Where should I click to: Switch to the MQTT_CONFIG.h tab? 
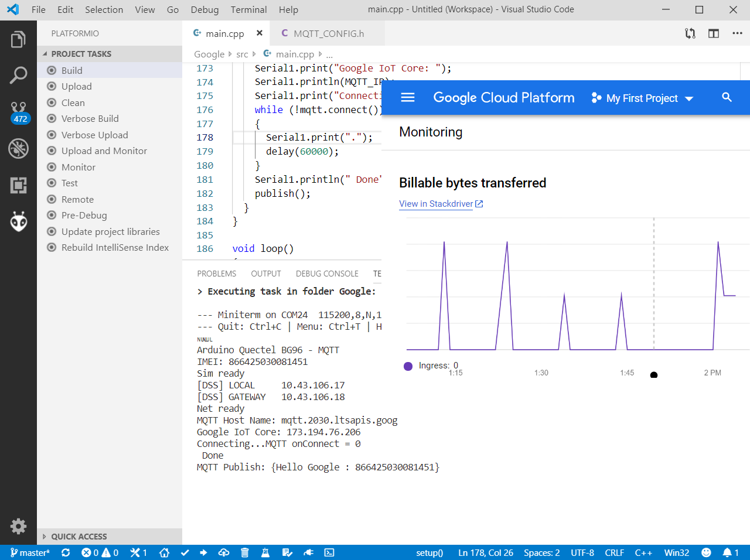(329, 33)
